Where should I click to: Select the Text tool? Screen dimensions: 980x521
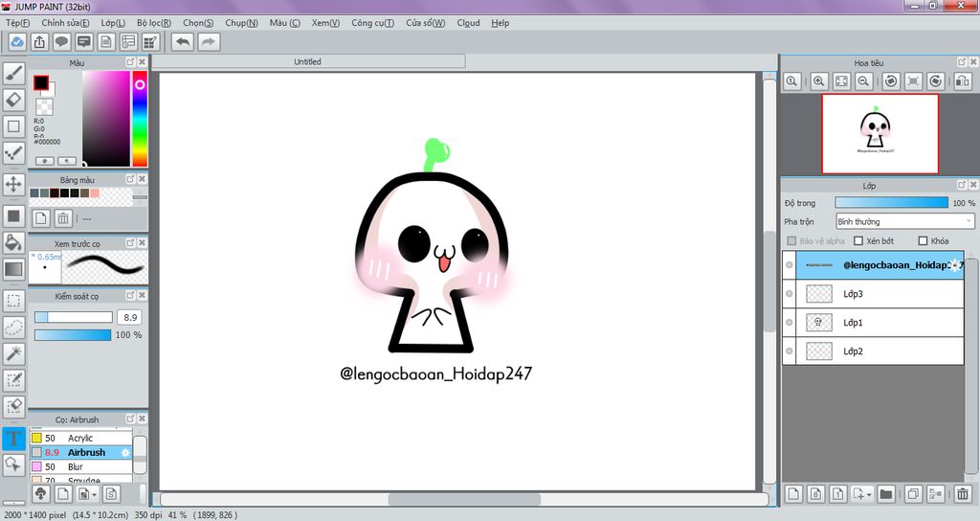13,438
